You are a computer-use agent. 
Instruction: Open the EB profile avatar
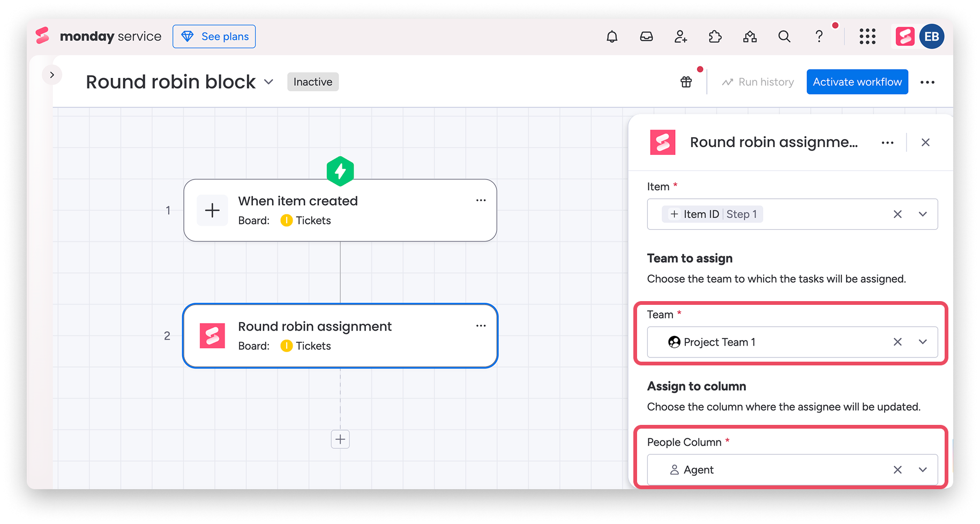point(932,36)
